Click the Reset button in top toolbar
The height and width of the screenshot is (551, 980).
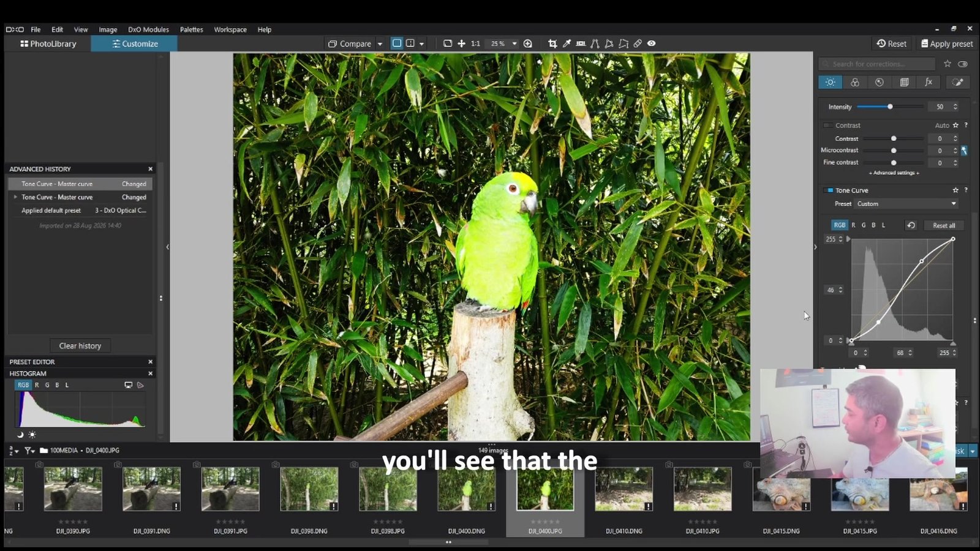891,43
